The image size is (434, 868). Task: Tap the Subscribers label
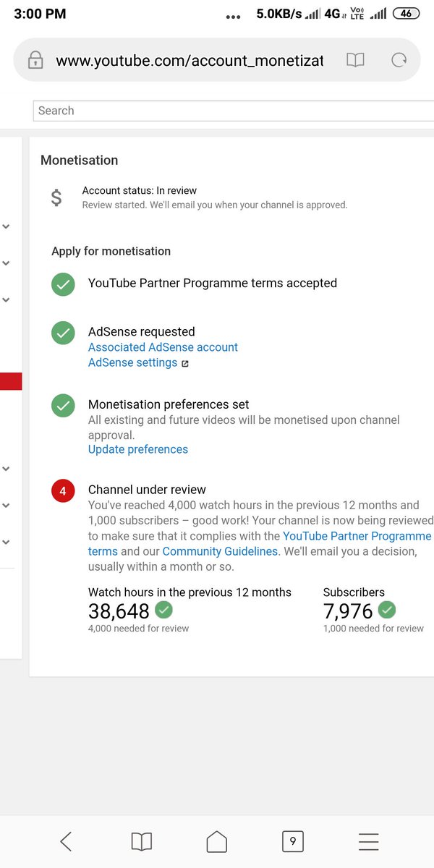pyautogui.click(x=354, y=592)
